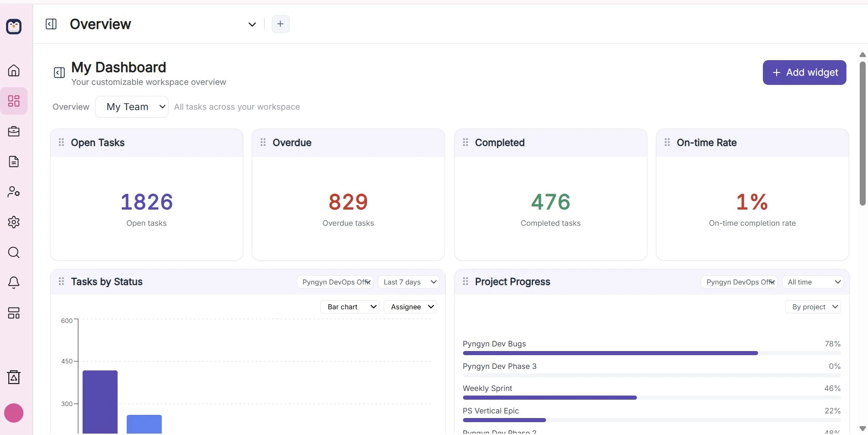The height and width of the screenshot is (435, 868).
Task: Grab the Overdue widget drag handle
Action: point(263,142)
